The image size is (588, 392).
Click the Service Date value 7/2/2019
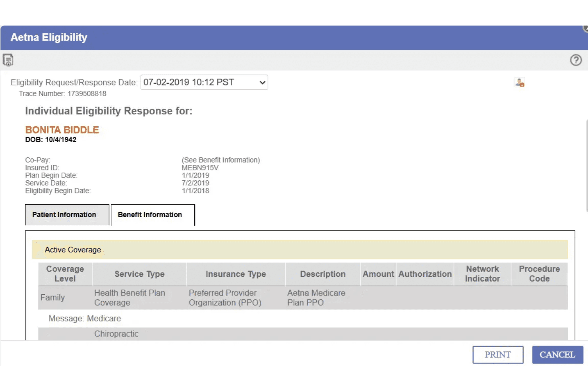point(195,183)
